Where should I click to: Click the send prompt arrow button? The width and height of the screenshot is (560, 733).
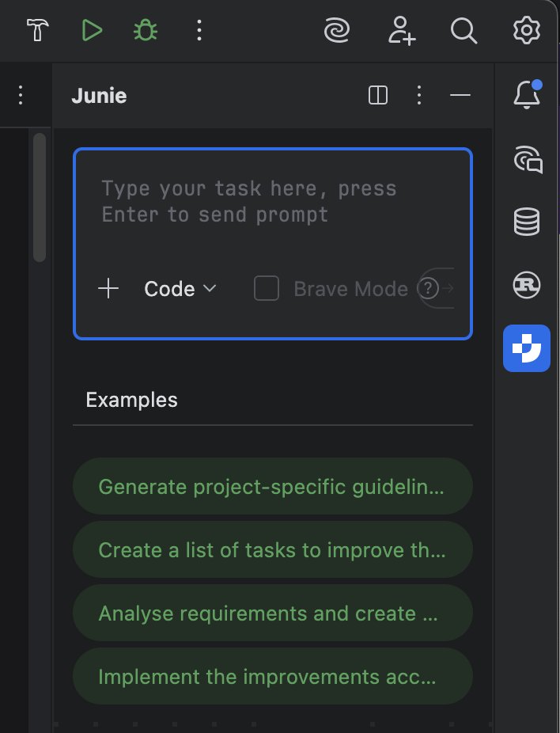coord(448,288)
